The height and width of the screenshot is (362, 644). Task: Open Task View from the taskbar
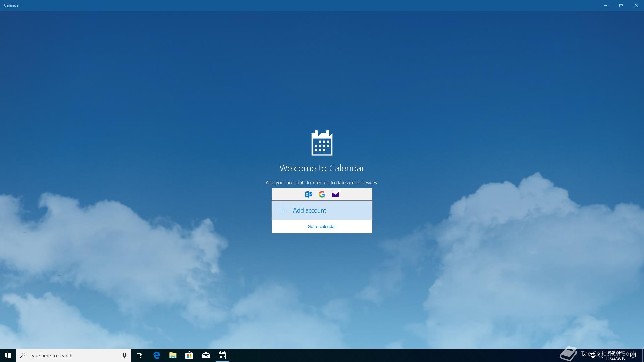[x=140, y=355]
